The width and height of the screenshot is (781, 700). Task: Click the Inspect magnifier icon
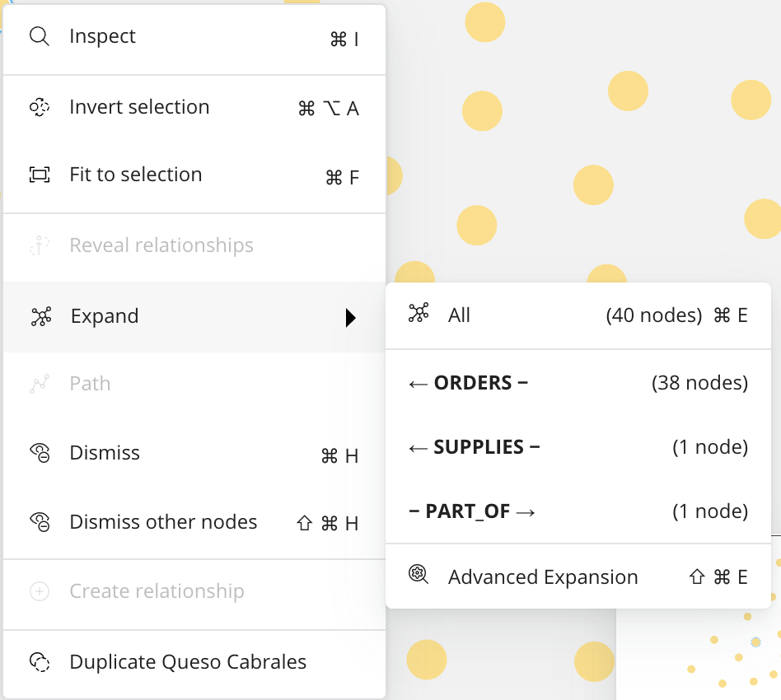pyautogui.click(x=40, y=36)
